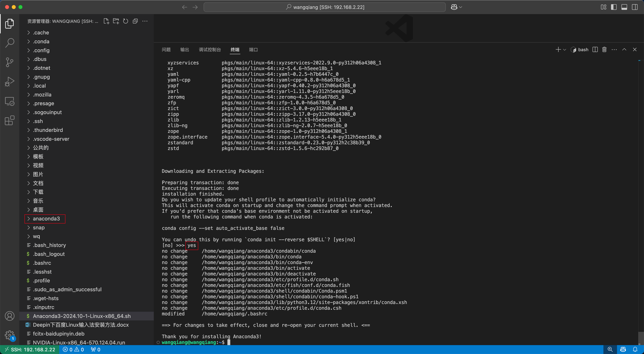This screenshot has width=644, height=354.
Task: Expand the anaconda3 folder
Action: pos(46,219)
